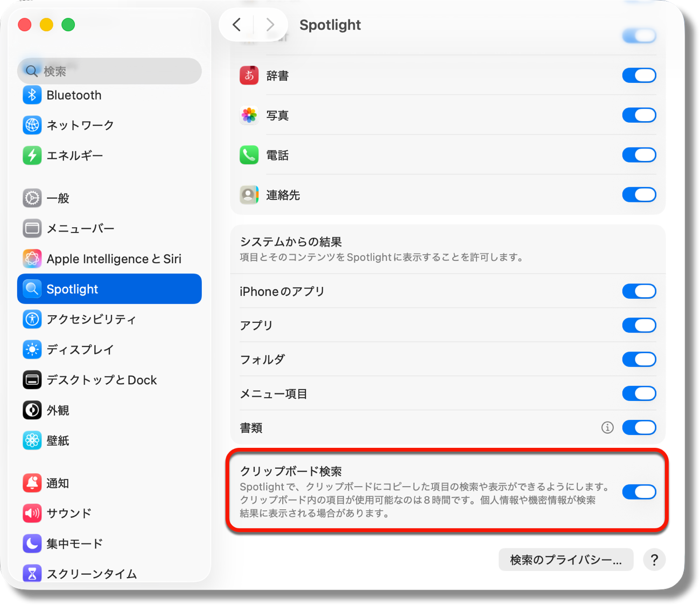Switch off the 連絡先 toggle
The width and height of the screenshot is (700, 605).
click(x=639, y=195)
